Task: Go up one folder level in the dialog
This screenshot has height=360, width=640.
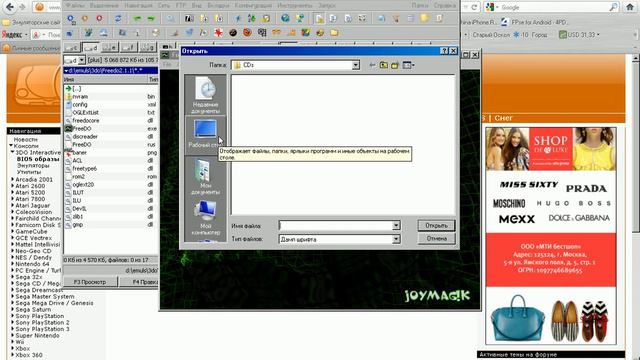Action: click(384, 65)
